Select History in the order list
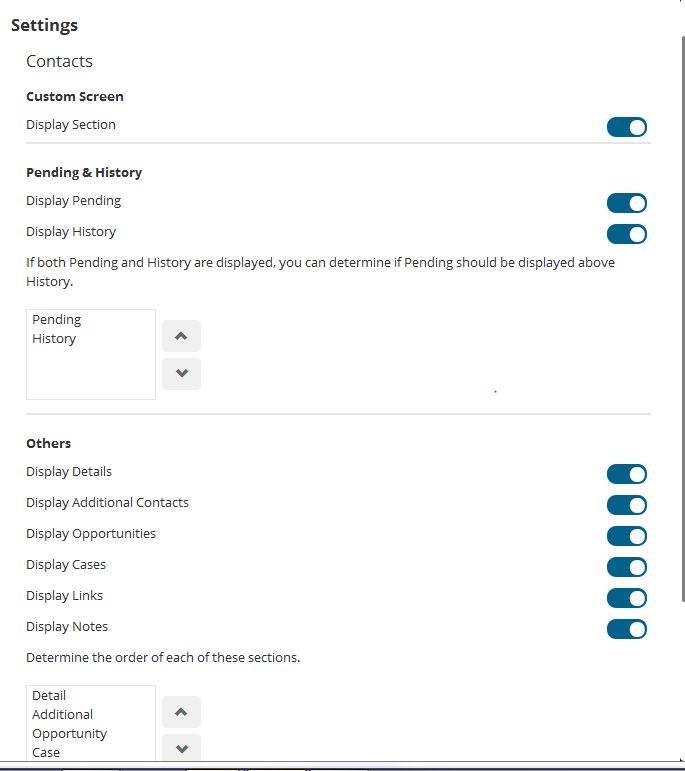Image resolution: width=685 pixels, height=771 pixels. tap(54, 339)
